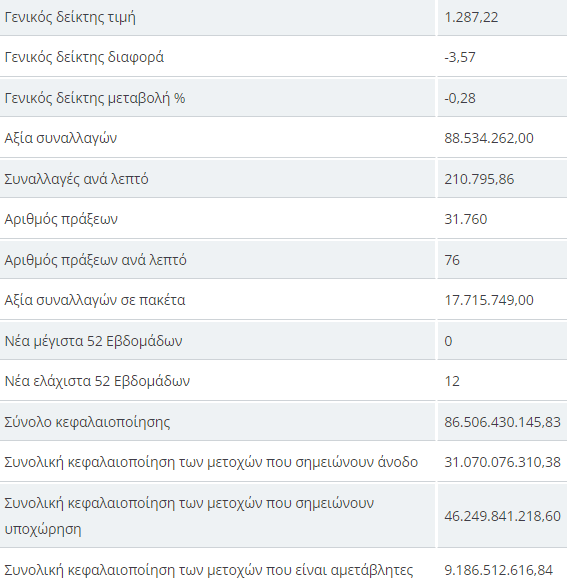567x584 pixels.
Task: Select the value 9.186.512.616,84
Action: click(499, 570)
